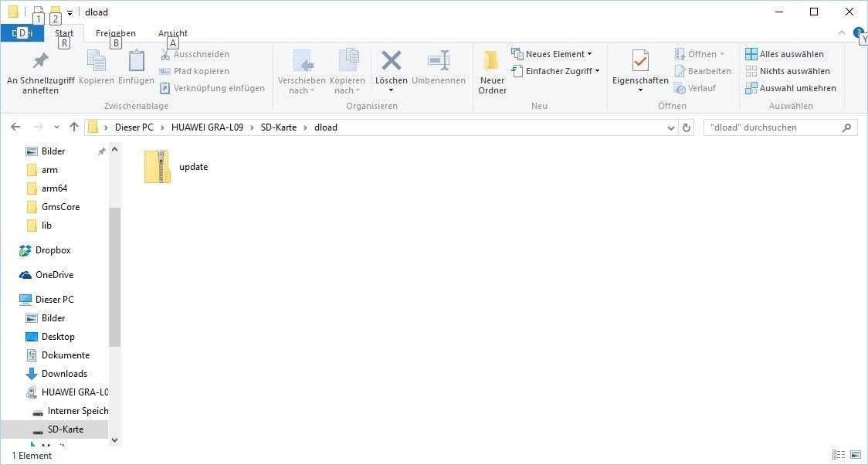Screen dimensions: 868x465
Task: Go up one folder level
Action: pyautogui.click(x=73, y=127)
